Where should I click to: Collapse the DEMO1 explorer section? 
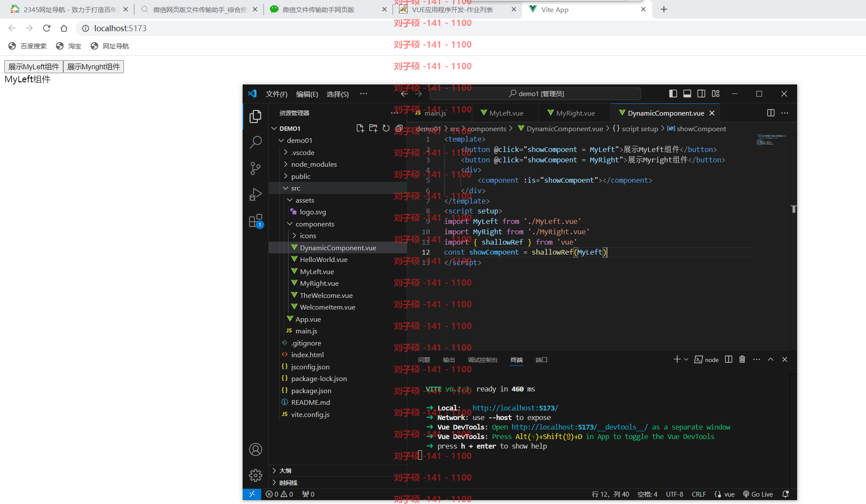pyautogui.click(x=274, y=129)
